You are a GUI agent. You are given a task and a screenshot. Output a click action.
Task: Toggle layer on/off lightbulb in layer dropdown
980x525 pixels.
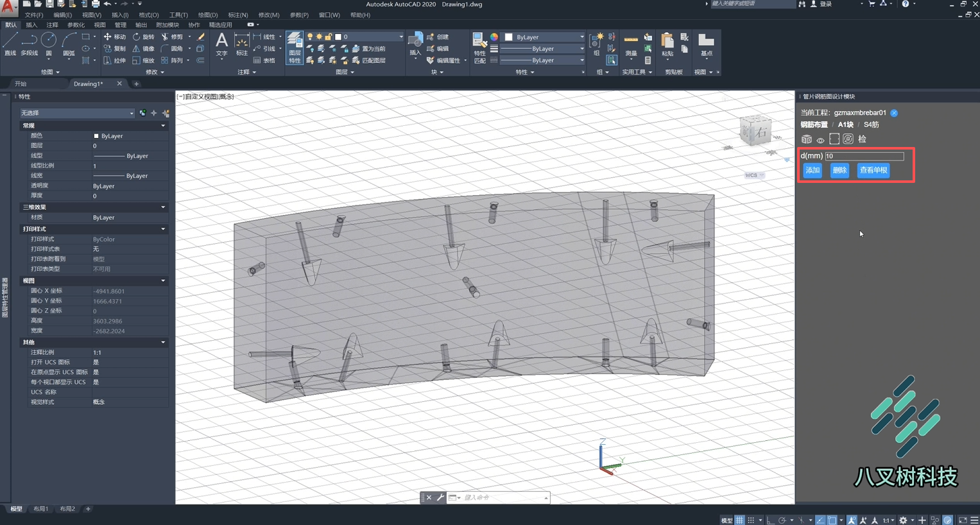pyautogui.click(x=310, y=37)
